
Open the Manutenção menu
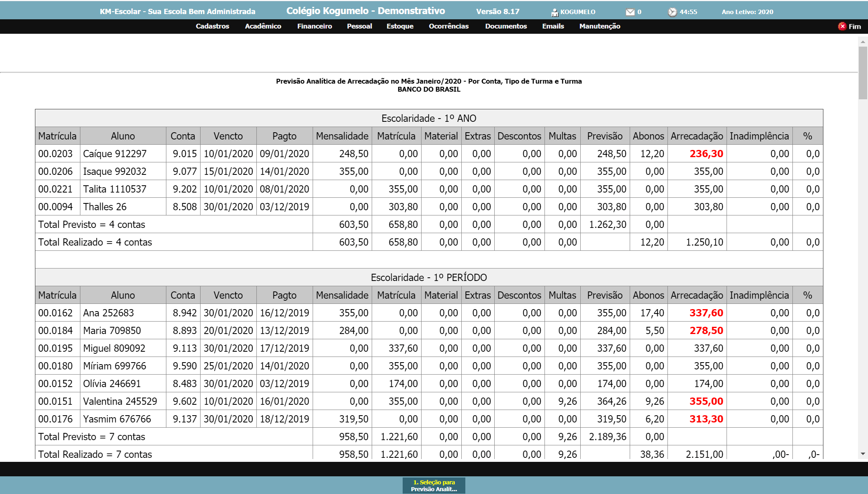600,26
